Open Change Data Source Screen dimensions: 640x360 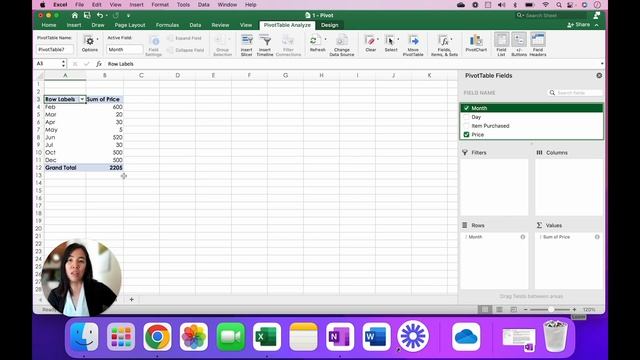[x=342, y=45]
